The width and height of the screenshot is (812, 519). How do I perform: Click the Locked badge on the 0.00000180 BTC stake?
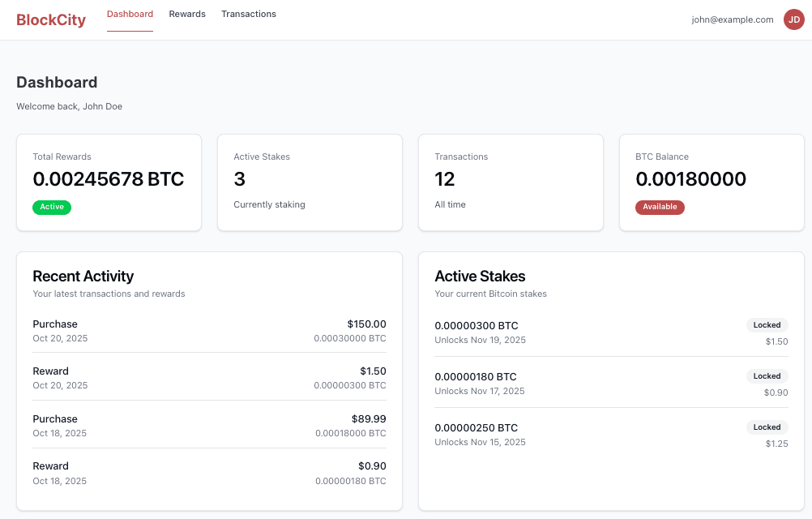(x=767, y=375)
